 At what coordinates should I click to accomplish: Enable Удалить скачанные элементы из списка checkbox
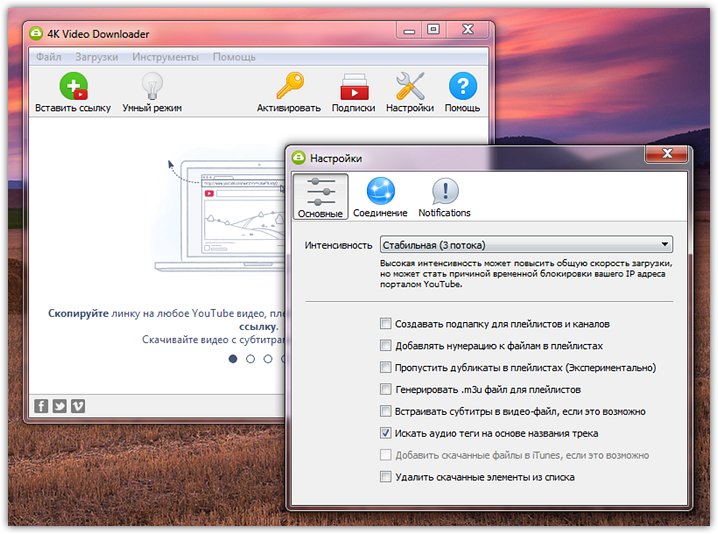click(386, 477)
